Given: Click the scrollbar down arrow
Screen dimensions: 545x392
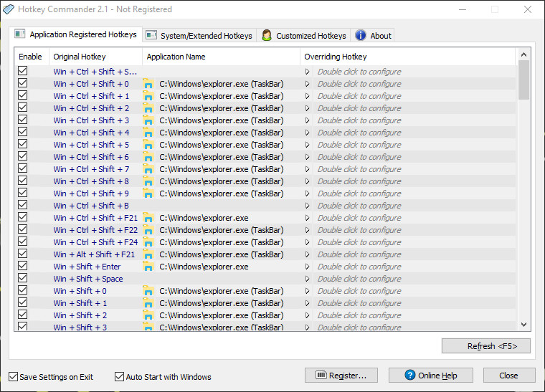Looking at the screenshot, I should coord(523,325).
